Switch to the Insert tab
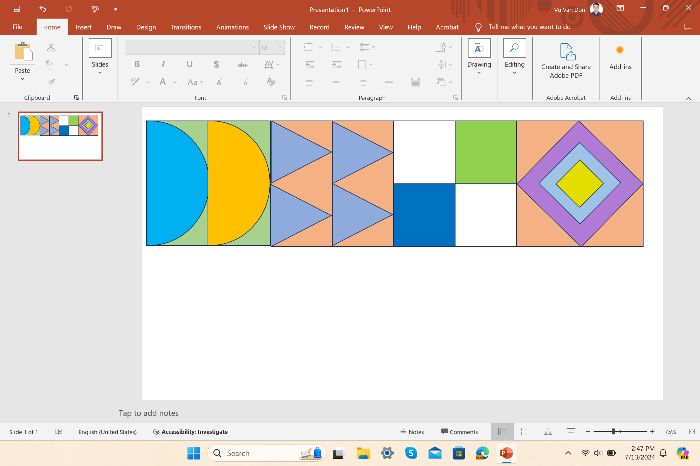The width and height of the screenshot is (700, 466). pyautogui.click(x=83, y=27)
